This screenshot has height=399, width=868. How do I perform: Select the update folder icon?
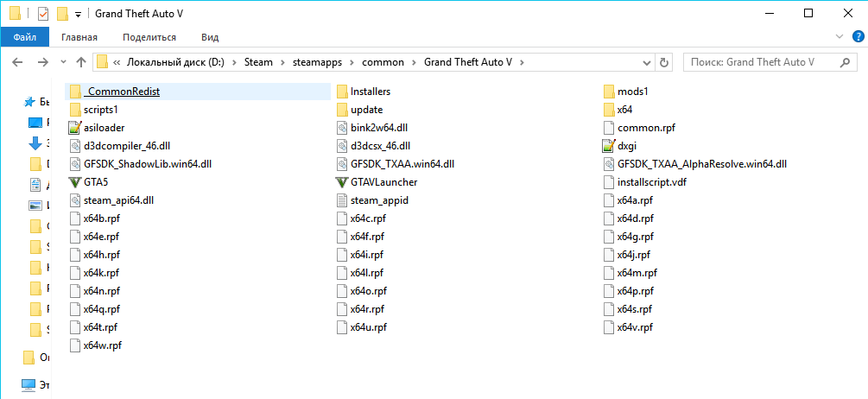[x=342, y=110]
